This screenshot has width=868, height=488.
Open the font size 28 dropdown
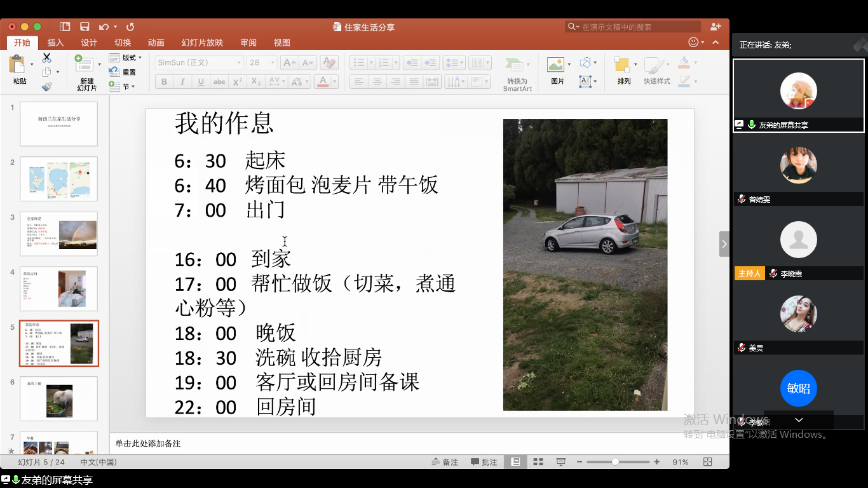tap(273, 63)
